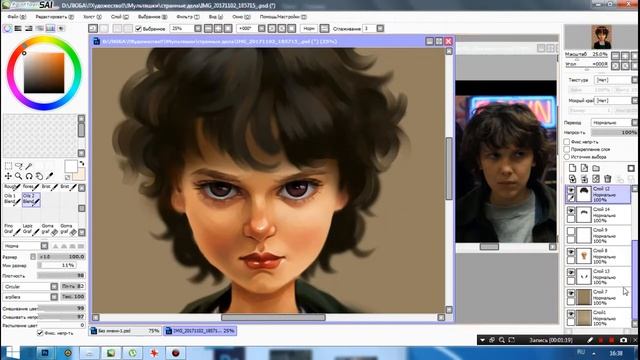Choose the Oils 1 Blend brush
The image size is (640, 360).
point(12,199)
